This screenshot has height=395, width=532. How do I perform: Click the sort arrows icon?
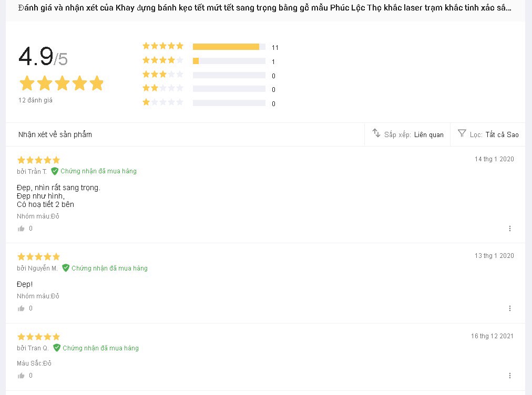pyautogui.click(x=376, y=133)
